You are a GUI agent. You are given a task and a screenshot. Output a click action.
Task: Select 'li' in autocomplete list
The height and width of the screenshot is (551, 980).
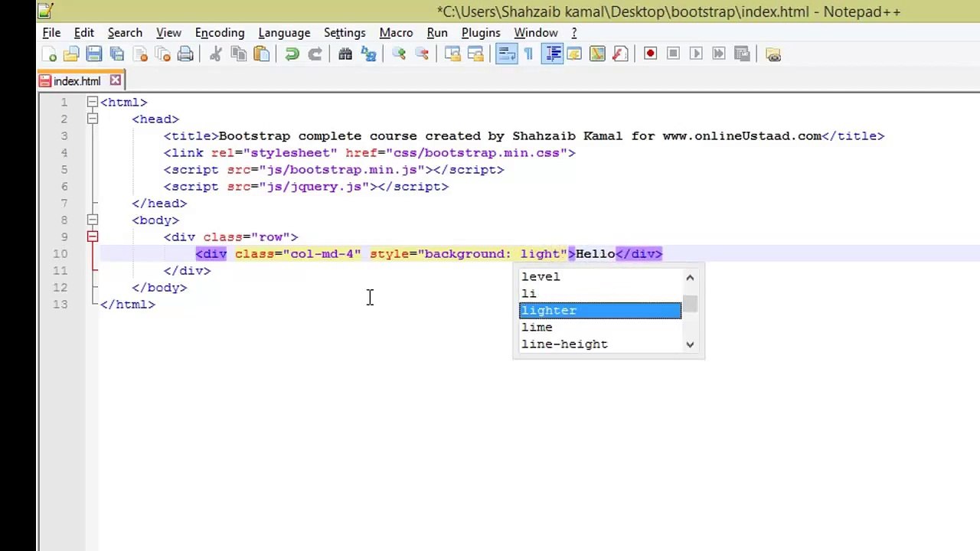click(x=600, y=294)
